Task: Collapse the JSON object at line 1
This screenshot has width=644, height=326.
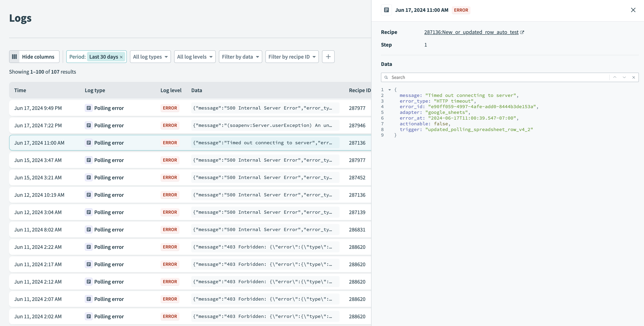Action: pos(389,90)
